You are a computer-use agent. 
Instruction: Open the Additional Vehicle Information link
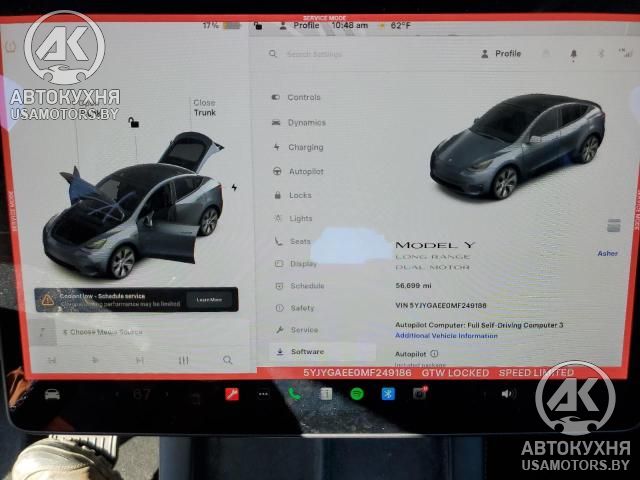coord(446,336)
